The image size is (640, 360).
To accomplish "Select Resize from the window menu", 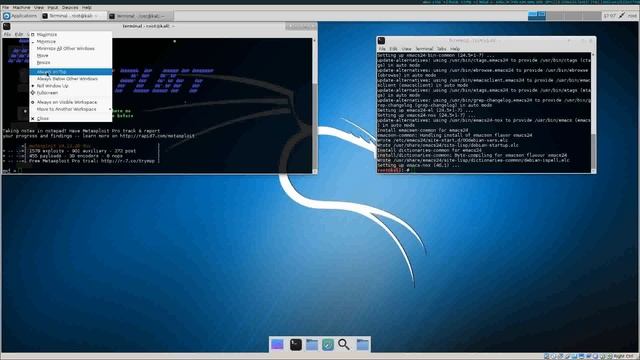I will tap(71, 62).
